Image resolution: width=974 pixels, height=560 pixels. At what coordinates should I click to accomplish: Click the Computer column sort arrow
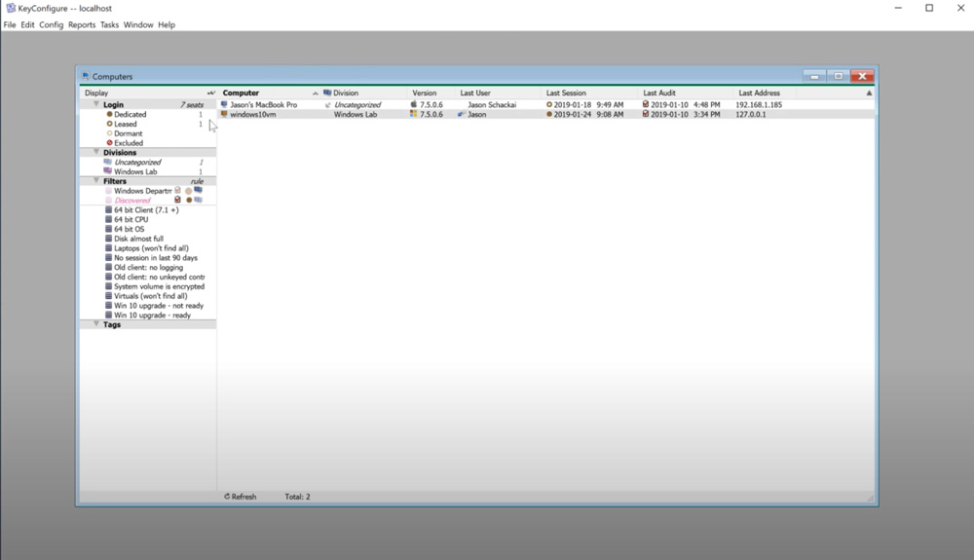(x=316, y=93)
